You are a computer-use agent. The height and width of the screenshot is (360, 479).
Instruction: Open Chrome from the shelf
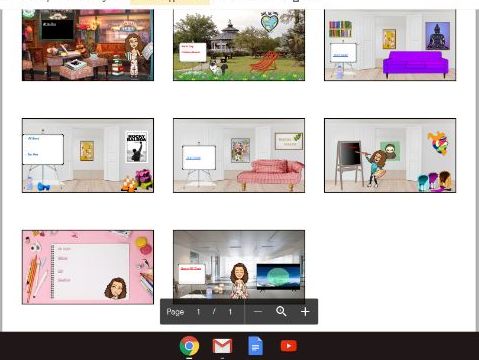coord(189,346)
